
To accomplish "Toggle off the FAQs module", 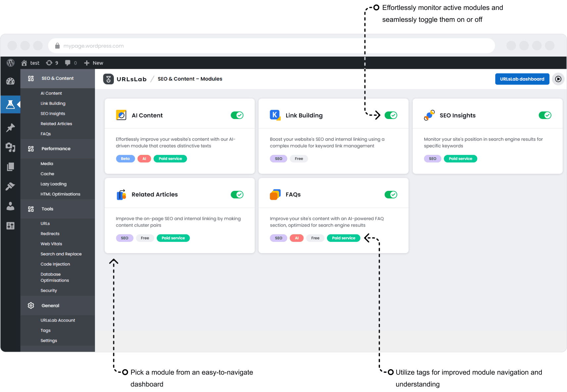I will pyautogui.click(x=391, y=195).
